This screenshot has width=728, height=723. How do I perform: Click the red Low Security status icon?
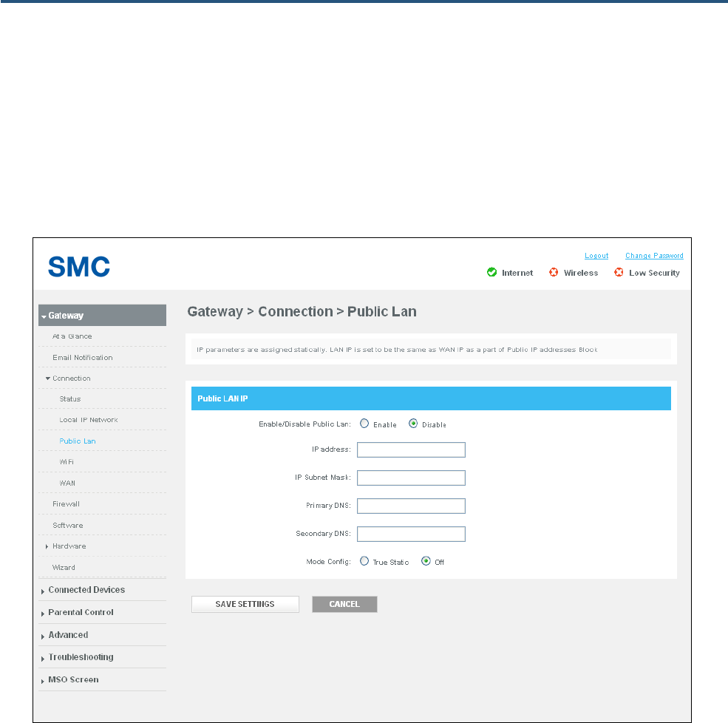(619, 272)
